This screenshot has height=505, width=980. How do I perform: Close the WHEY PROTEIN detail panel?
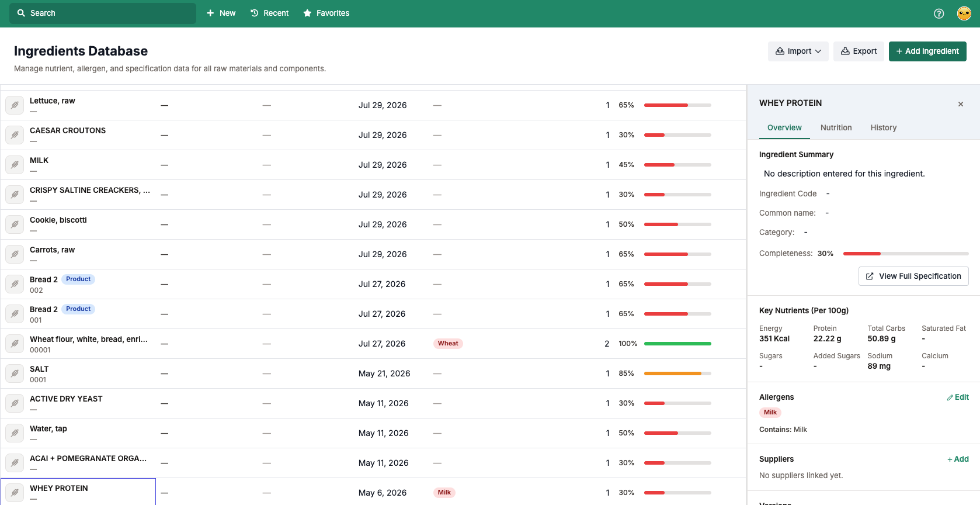point(961,104)
